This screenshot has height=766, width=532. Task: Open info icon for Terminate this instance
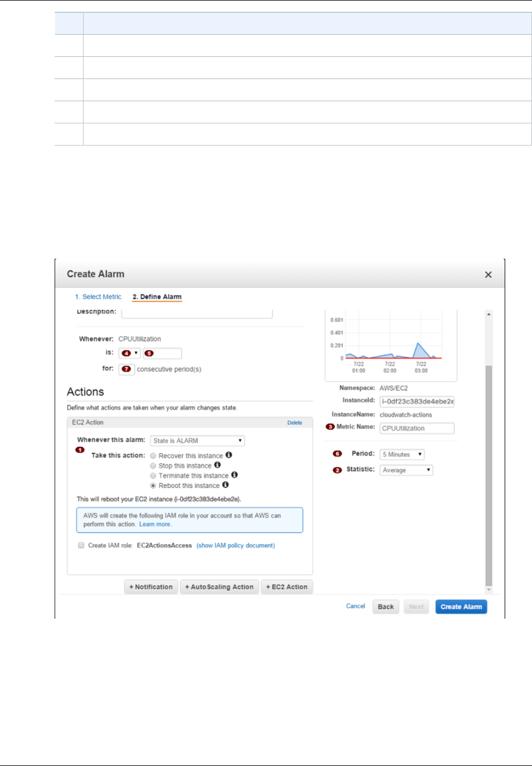coord(234,475)
